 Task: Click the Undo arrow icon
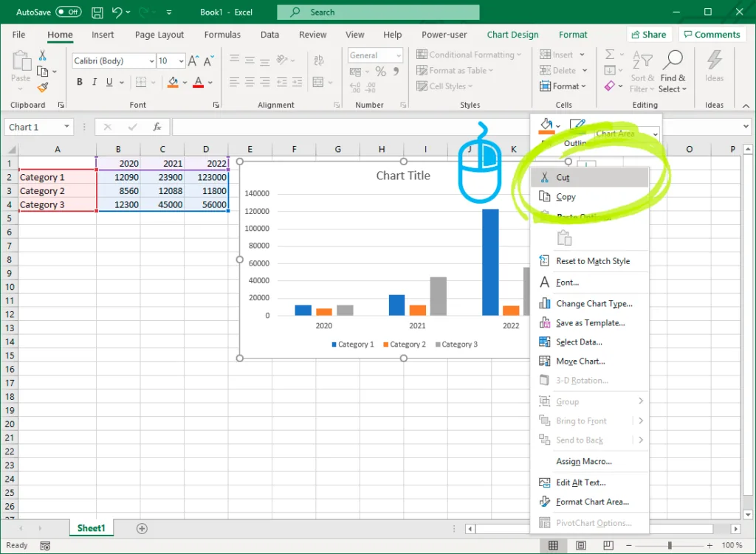click(x=117, y=12)
